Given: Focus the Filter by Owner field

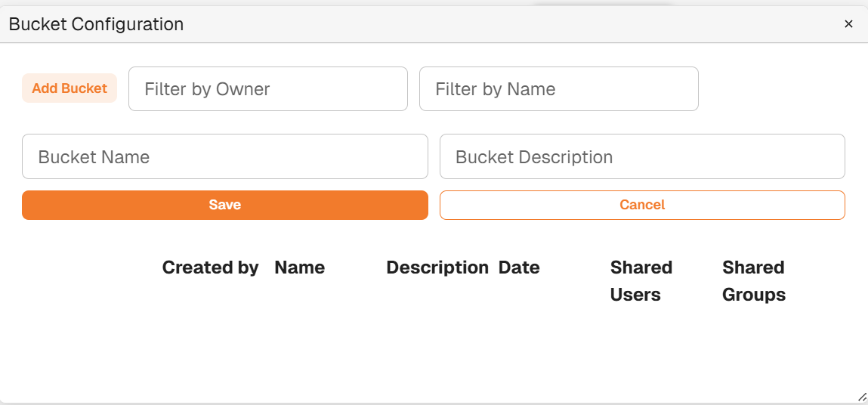Looking at the screenshot, I should click(268, 89).
